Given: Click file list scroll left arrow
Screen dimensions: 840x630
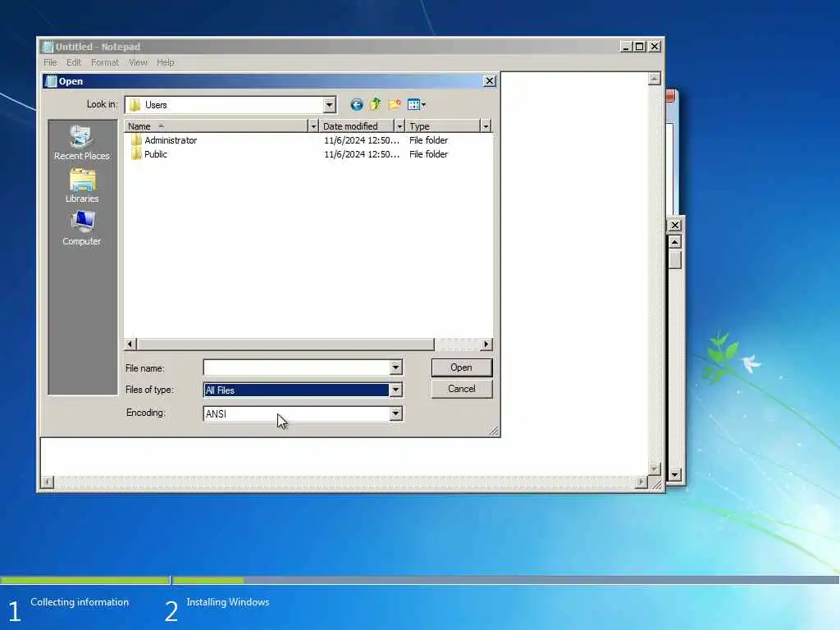Looking at the screenshot, I should coord(130,344).
